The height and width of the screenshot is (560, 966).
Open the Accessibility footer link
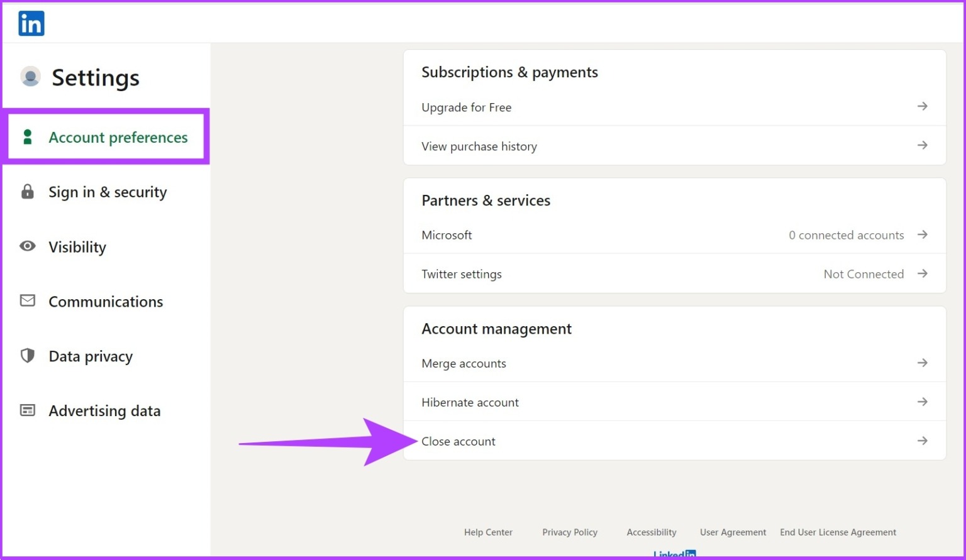(x=651, y=532)
